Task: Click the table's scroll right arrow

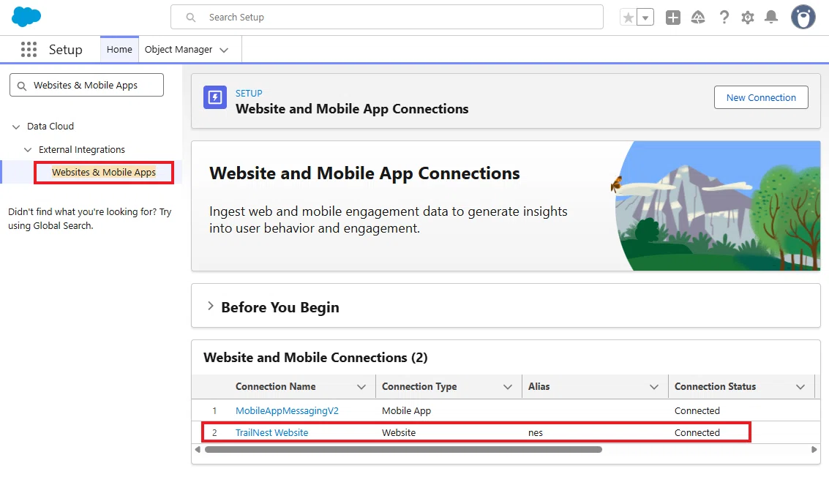Action: tap(814, 450)
